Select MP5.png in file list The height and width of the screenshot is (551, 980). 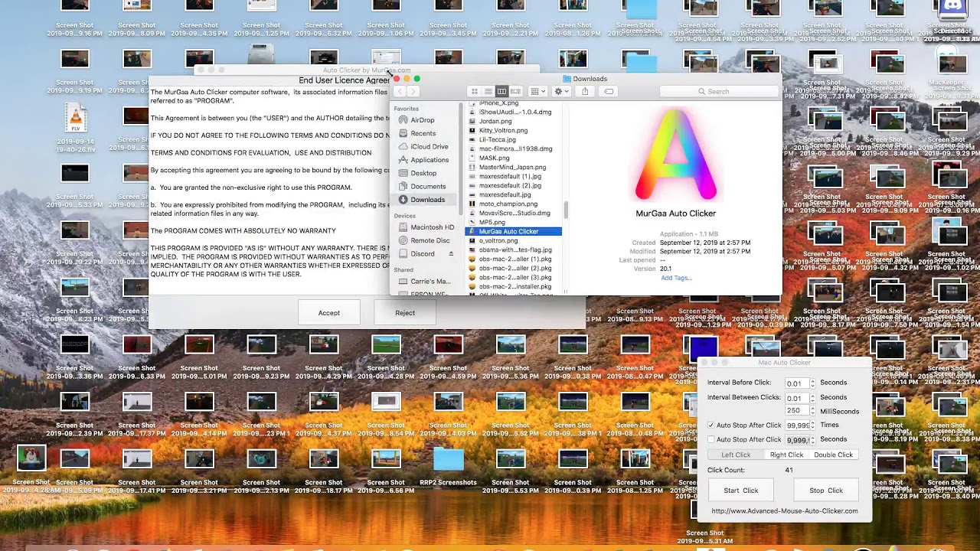coord(492,222)
